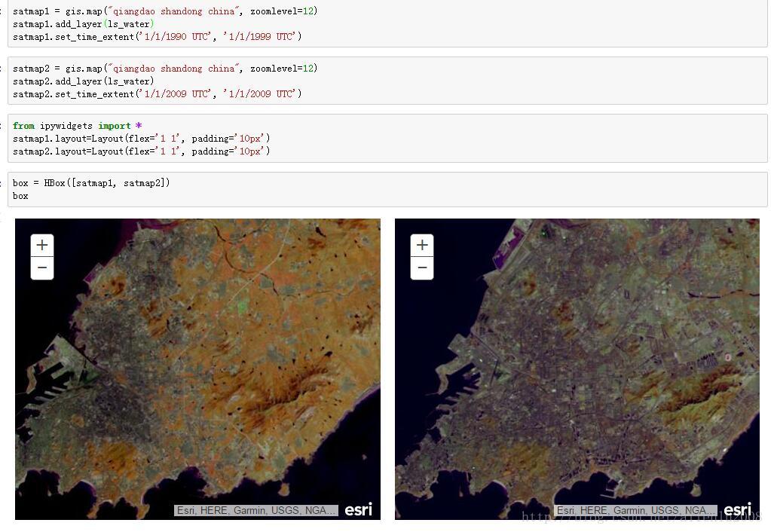Click the right 2009 satellite map image
The height and width of the screenshot is (532, 771).
[577, 368]
